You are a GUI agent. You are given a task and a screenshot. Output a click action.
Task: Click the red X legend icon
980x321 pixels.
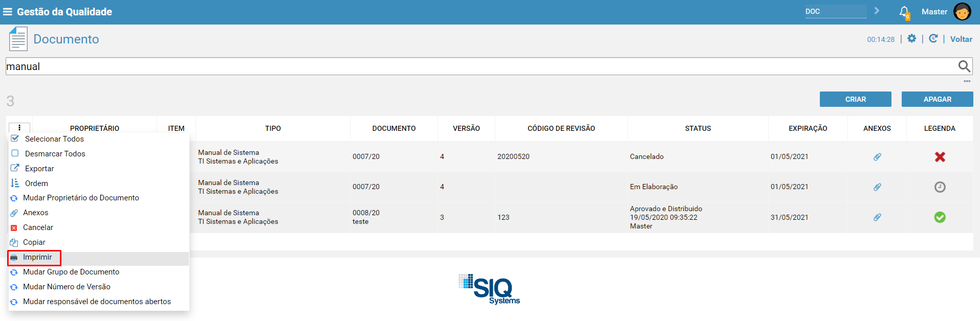point(940,157)
